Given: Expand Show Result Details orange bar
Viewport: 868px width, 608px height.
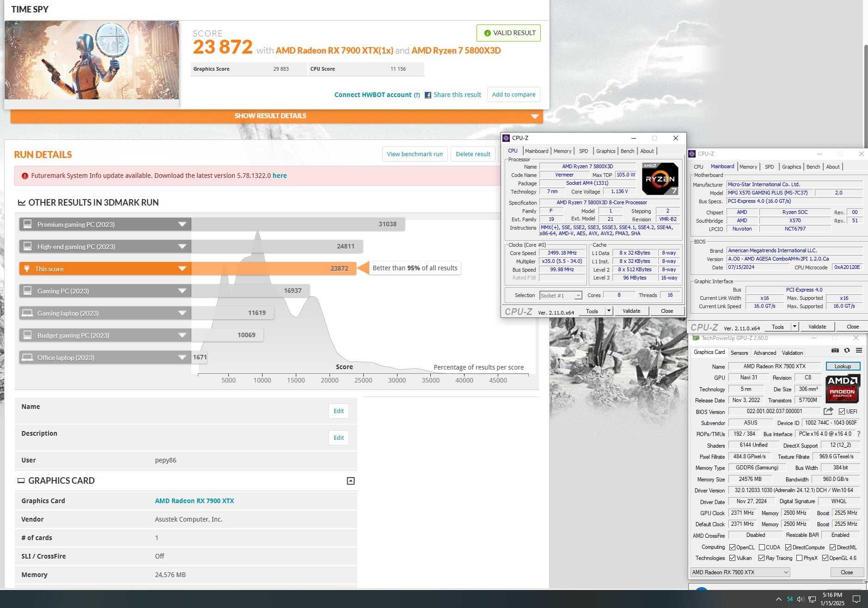Looking at the screenshot, I should (x=276, y=116).
